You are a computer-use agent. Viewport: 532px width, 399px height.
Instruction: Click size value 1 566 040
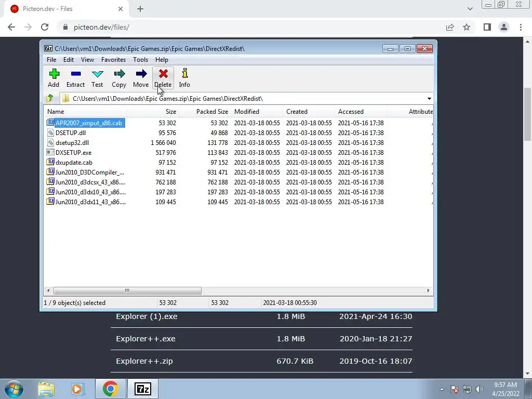163,142
